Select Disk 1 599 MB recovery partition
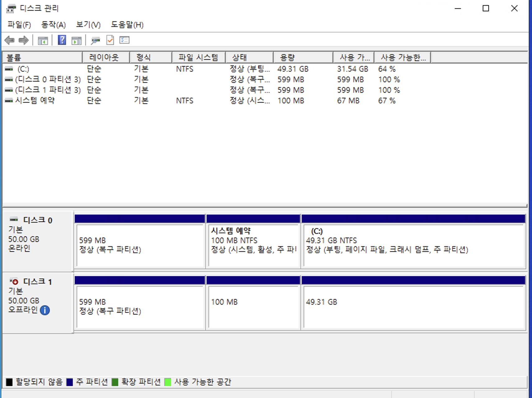Viewport: 532px width, 398px height. click(x=140, y=303)
